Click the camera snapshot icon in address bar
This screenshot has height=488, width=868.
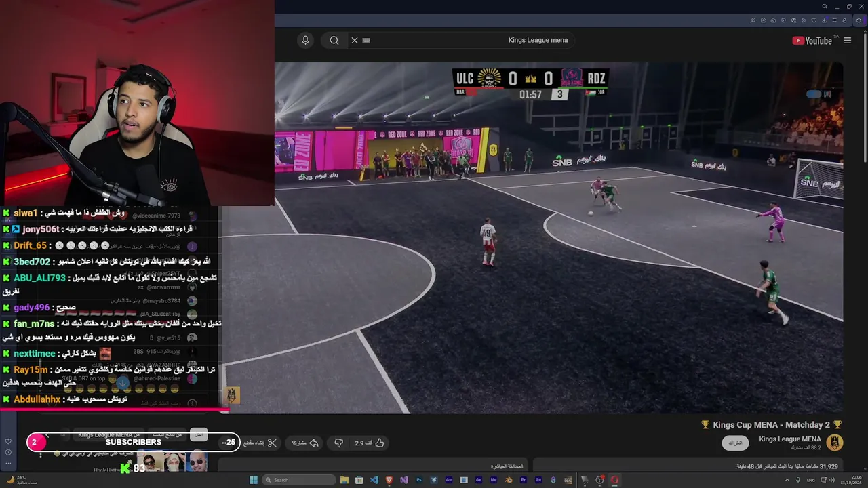[x=773, y=20]
